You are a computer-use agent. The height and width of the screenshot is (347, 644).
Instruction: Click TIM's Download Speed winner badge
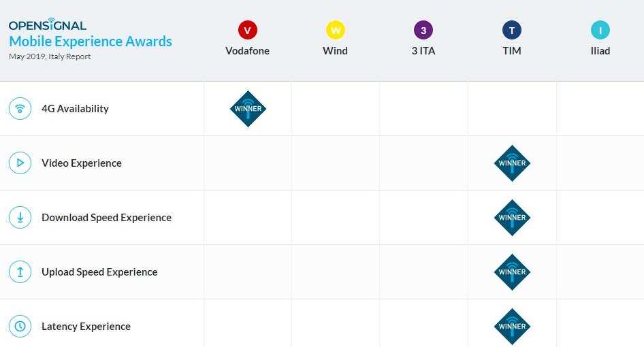(512, 218)
